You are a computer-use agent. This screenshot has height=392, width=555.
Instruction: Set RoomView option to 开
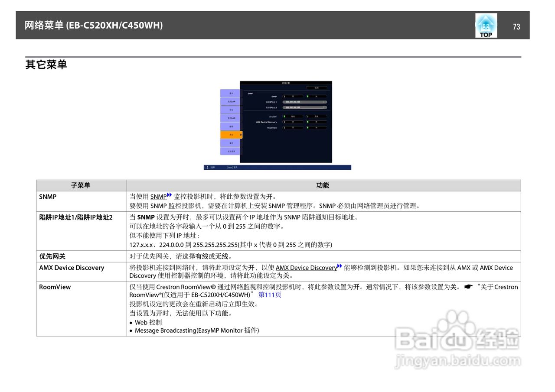click(293, 128)
